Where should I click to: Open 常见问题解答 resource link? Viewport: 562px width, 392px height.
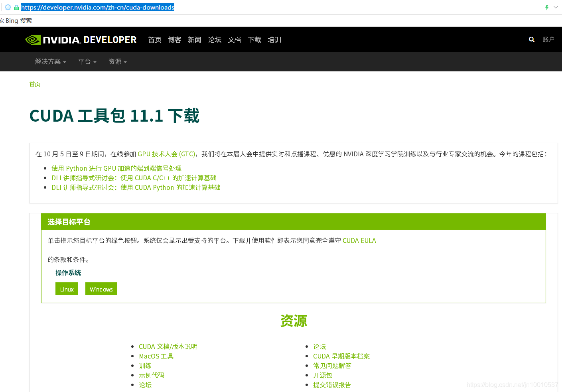tap(332, 366)
